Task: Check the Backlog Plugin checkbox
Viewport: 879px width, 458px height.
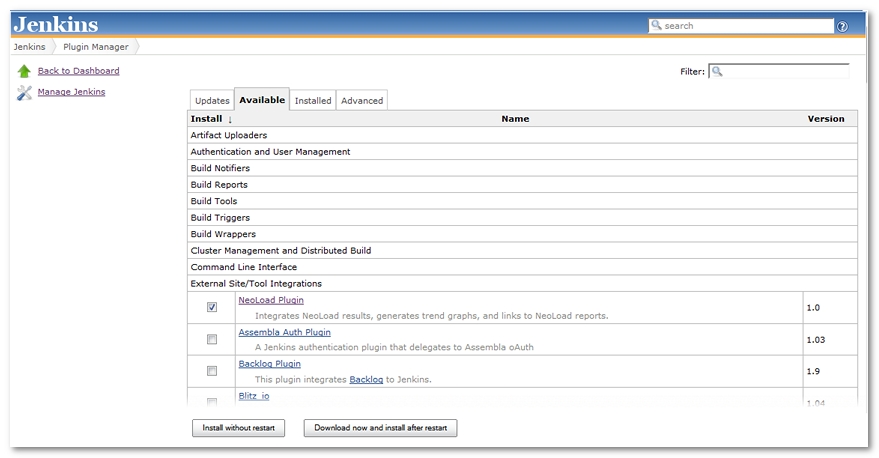Action: (x=212, y=371)
